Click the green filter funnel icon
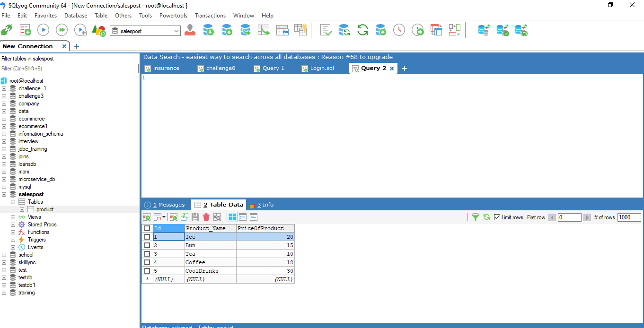 click(x=476, y=217)
